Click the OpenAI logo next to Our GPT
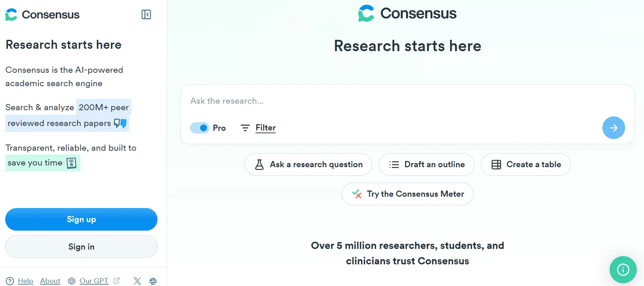Viewport: 644px width, 286px height. click(x=72, y=281)
